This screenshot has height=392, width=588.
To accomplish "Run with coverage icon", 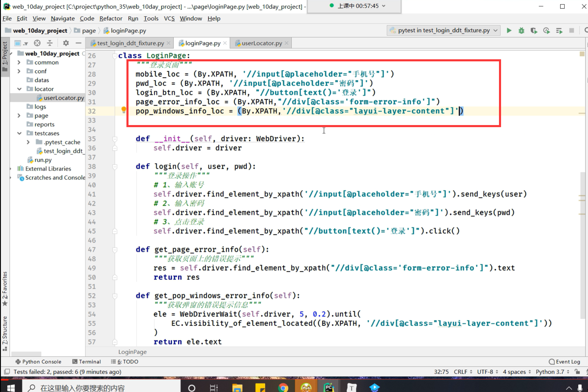I will tap(534, 30).
